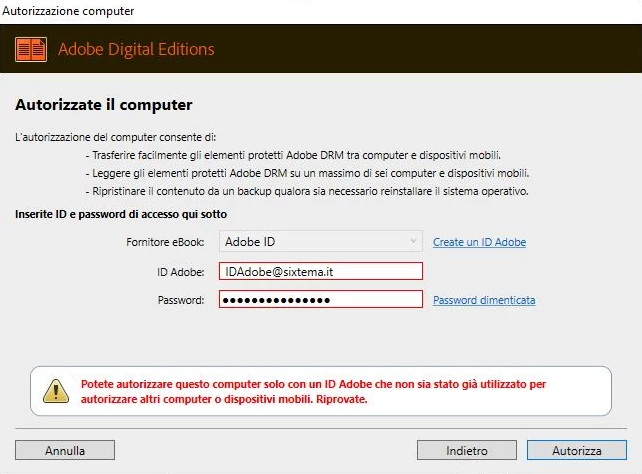Click "L'autorizzazione del computer consente di:" text
This screenshot has height=474, width=642.
pyautogui.click(x=115, y=137)
